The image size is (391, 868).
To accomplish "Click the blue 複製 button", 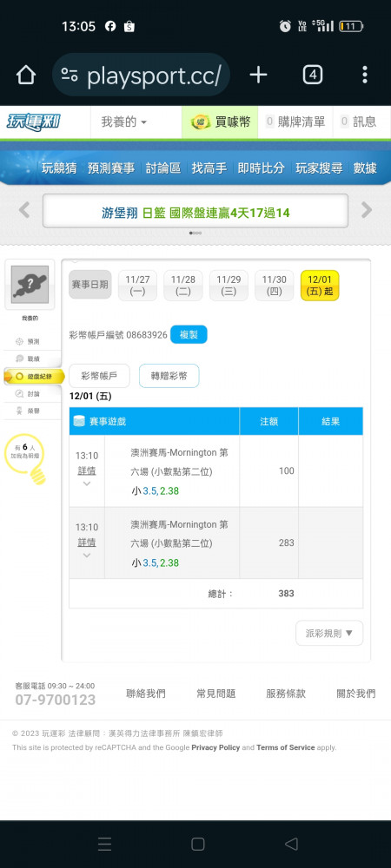I will 189,335.
